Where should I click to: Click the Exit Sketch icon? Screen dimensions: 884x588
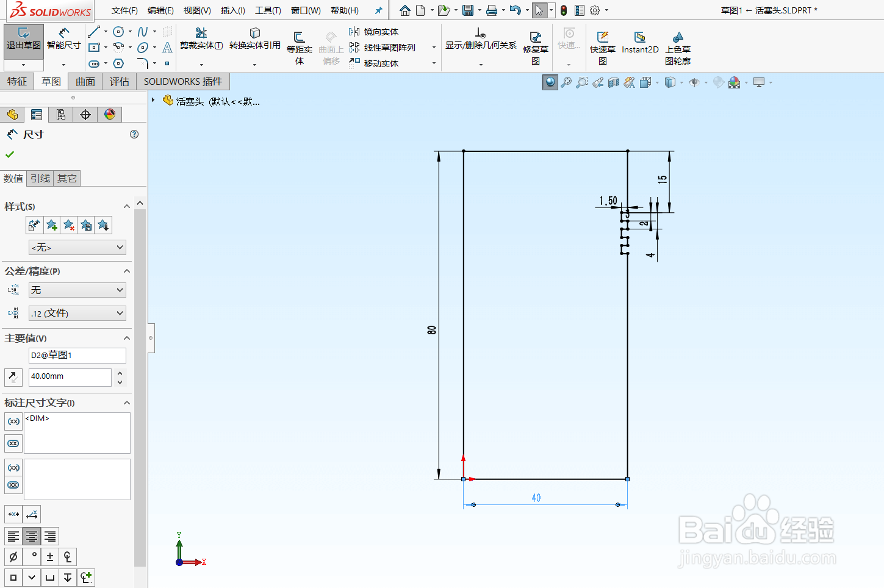[23, 38]
